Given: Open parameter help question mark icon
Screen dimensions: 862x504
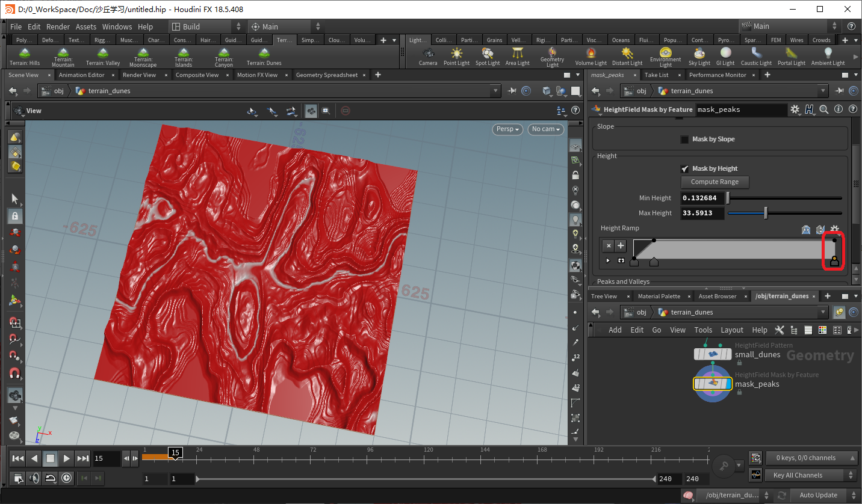Looking at the screenshot, I should pos(852,109).
